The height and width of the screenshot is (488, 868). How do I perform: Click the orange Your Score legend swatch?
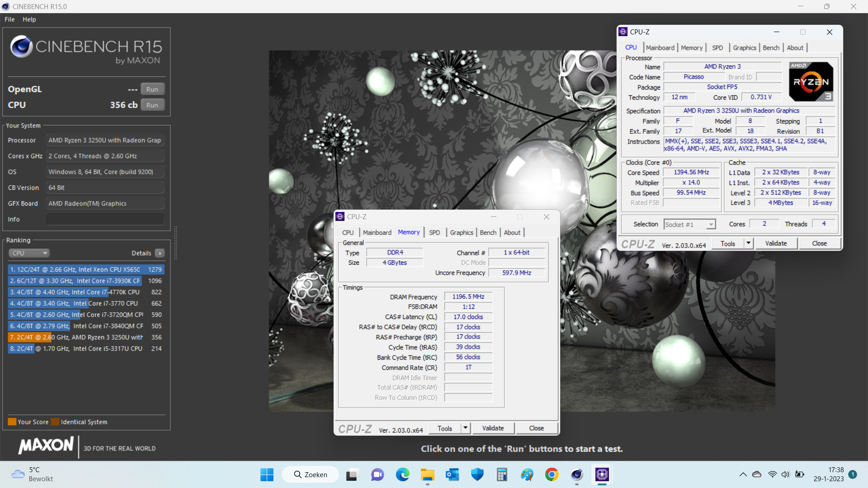coord(12,422)
